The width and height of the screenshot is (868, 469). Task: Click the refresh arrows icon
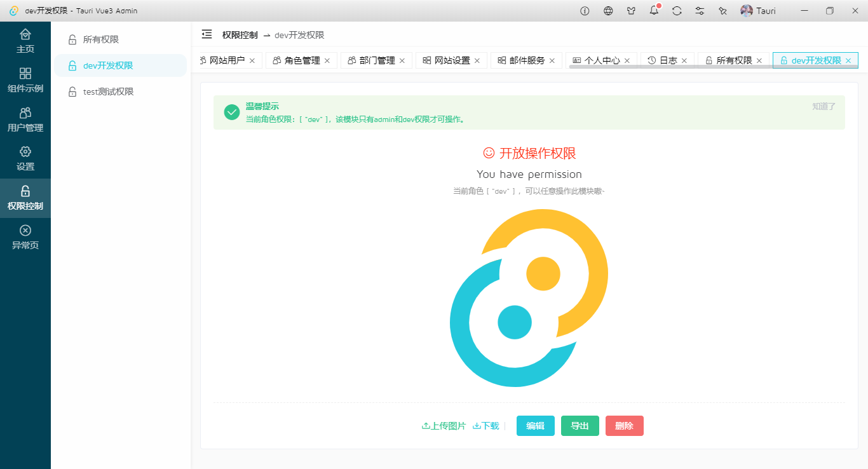[677, 11]
